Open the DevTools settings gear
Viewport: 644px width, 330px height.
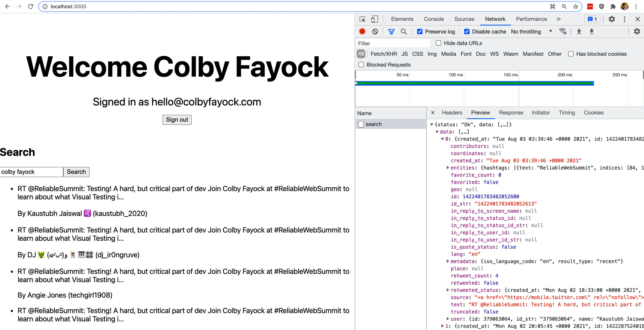612,19
